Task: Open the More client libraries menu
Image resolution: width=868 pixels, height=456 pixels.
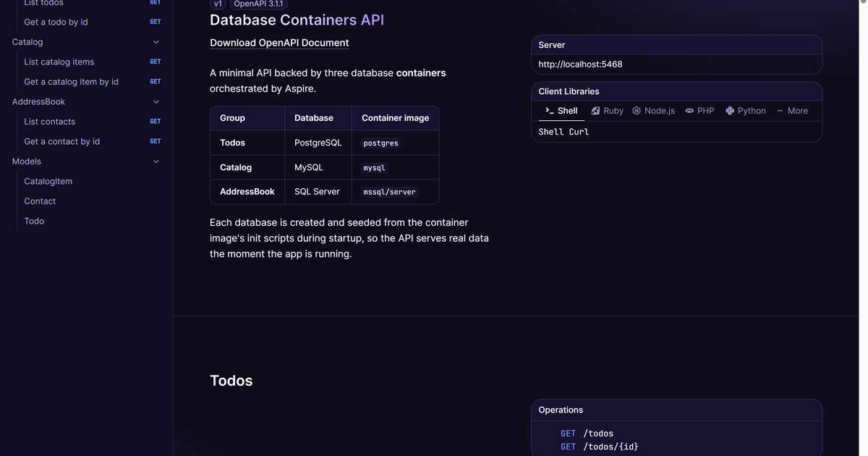Action: (792, 111)
